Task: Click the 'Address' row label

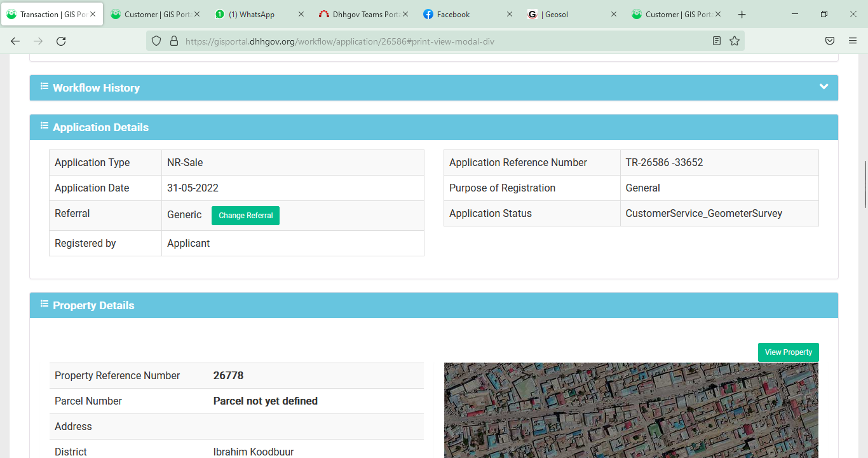Action: point(73,426)
